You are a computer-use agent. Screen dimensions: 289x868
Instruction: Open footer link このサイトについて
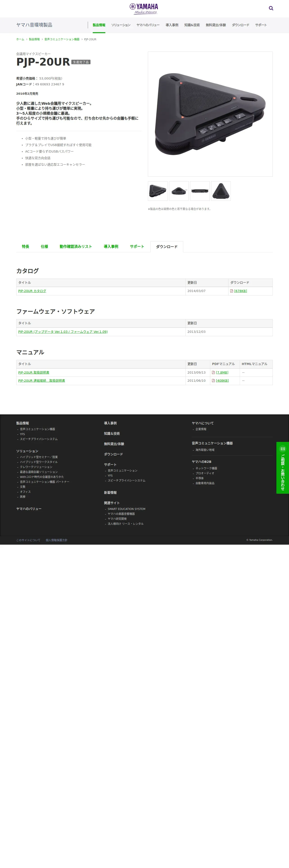(x=28, y=540)
